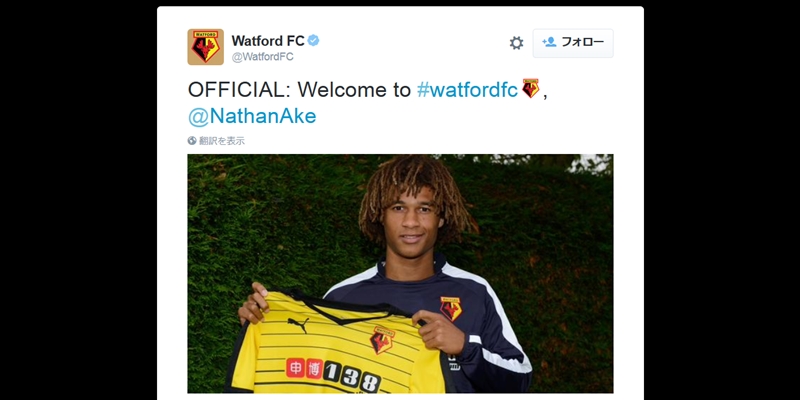Click the Watford crest emoji after the hashtag
The width and height of the screenshot is (800, 400).
(531, 88)
